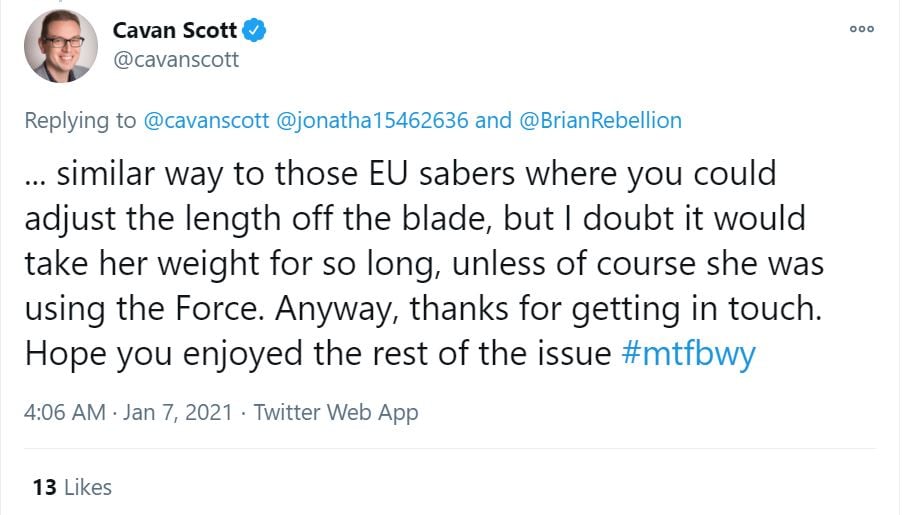Click the like count number 13
This screenshot has width=903, height=515.
43,488
